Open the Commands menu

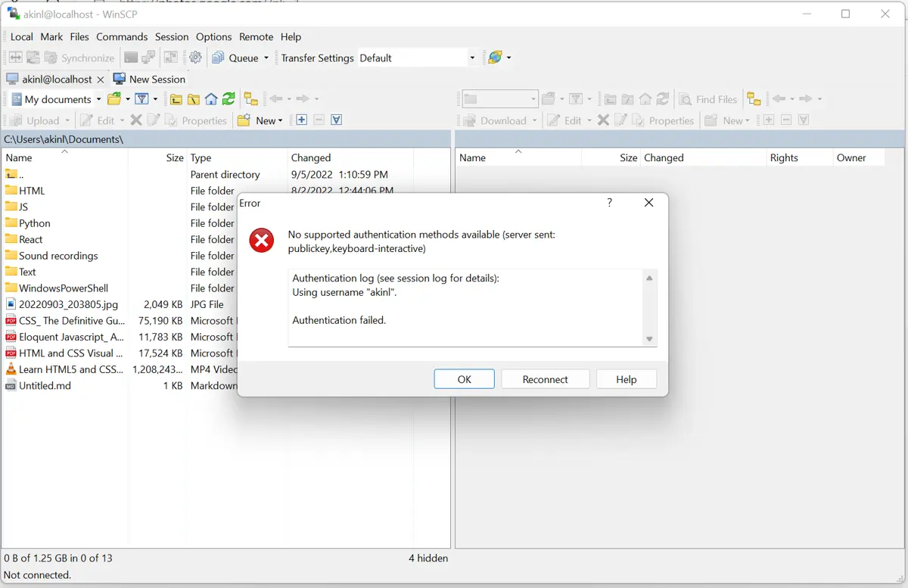tap(122, 36)
